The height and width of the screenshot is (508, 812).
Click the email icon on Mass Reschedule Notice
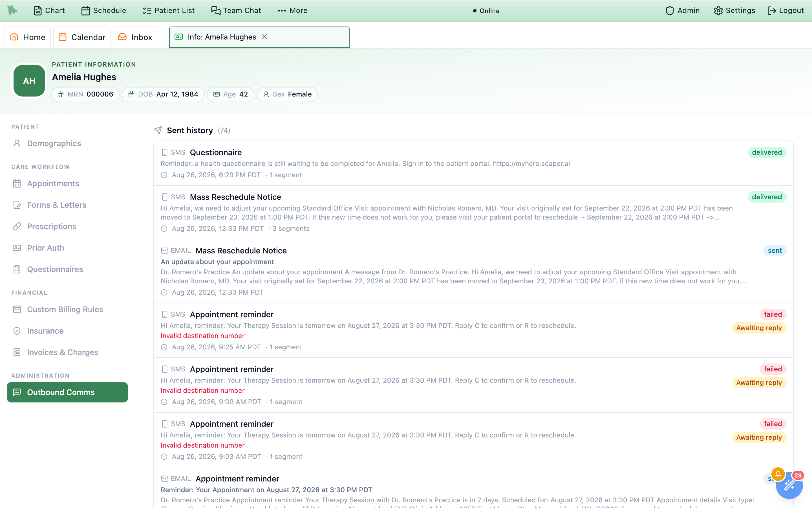point(164,251)
